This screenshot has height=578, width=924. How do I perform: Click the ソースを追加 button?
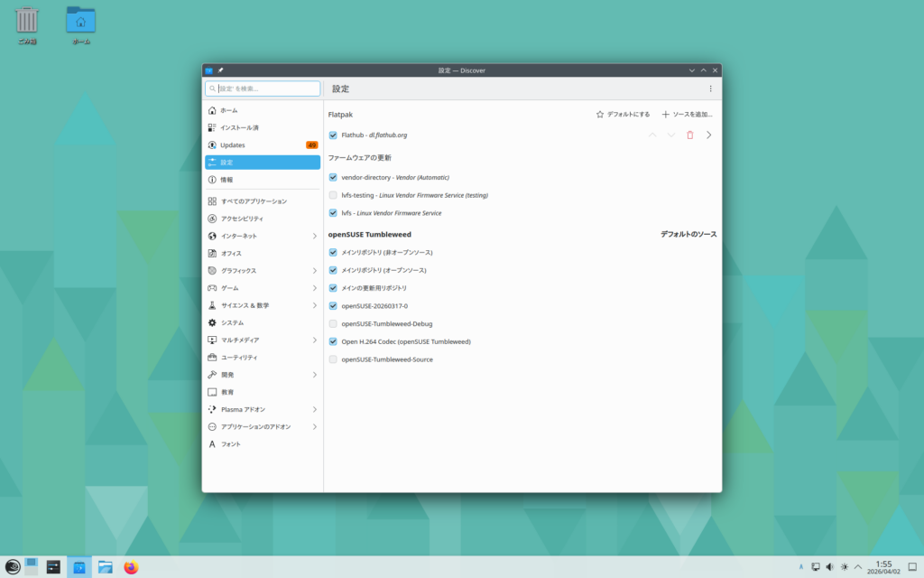(687, 115)
